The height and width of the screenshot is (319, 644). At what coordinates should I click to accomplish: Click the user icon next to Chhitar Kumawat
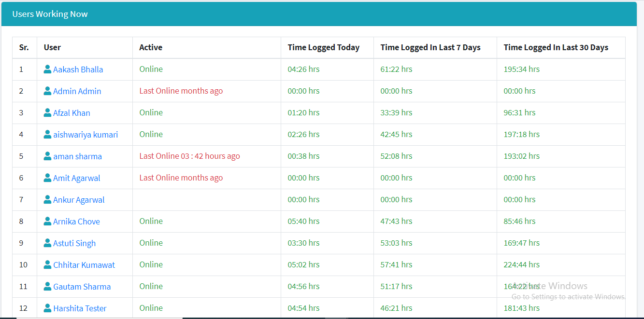pos(47,264)
